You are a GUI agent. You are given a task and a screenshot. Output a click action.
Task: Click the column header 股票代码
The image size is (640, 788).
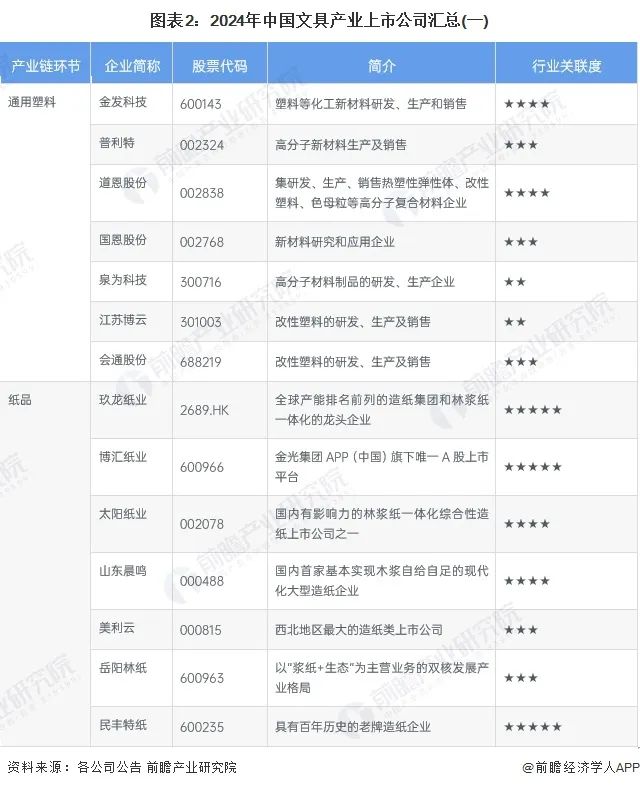220,66
